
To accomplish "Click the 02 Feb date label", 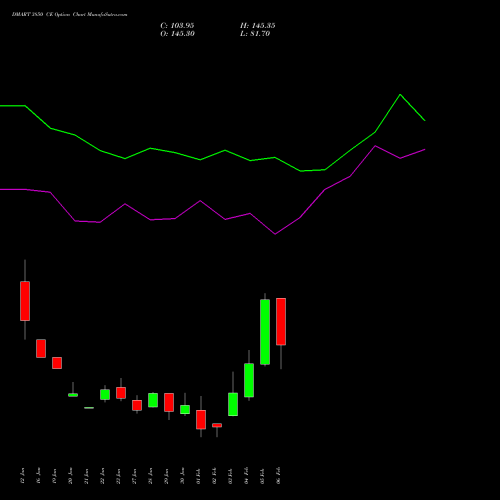I will [215, 475].
